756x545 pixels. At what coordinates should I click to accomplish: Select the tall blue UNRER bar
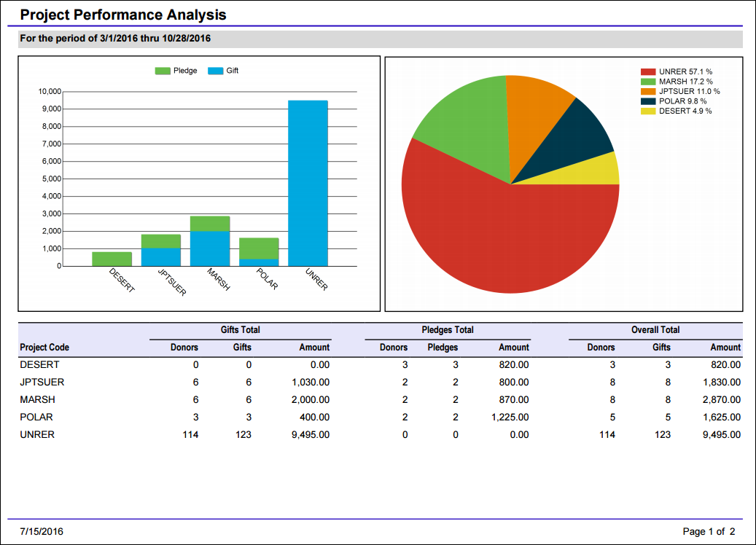click(308, 183)
